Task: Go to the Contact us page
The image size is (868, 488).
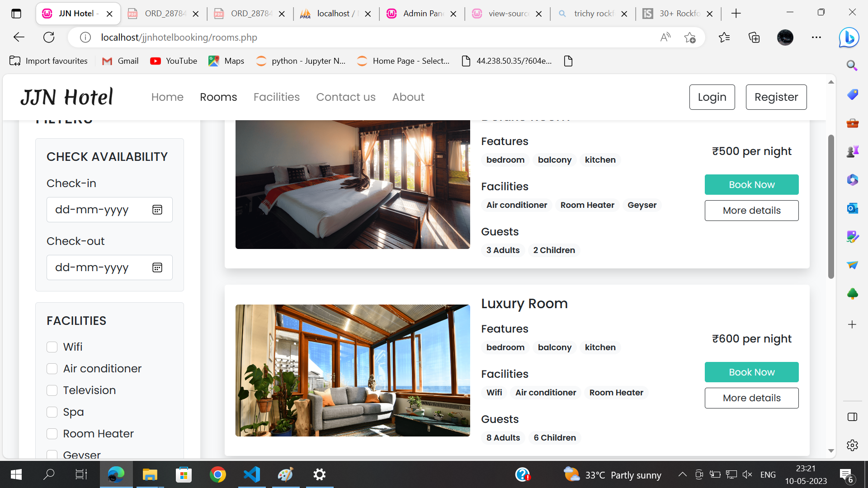Action: (345, 97)
